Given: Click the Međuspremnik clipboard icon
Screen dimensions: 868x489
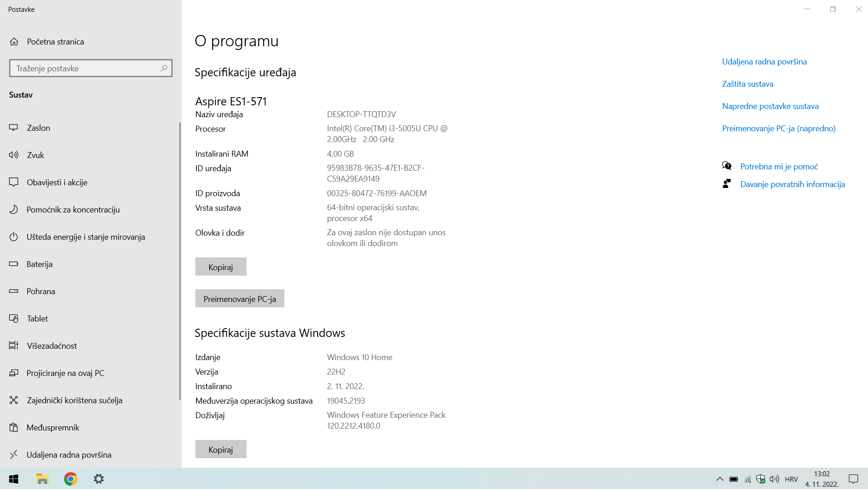Looking at the screenshot, I should coord(14,428).
